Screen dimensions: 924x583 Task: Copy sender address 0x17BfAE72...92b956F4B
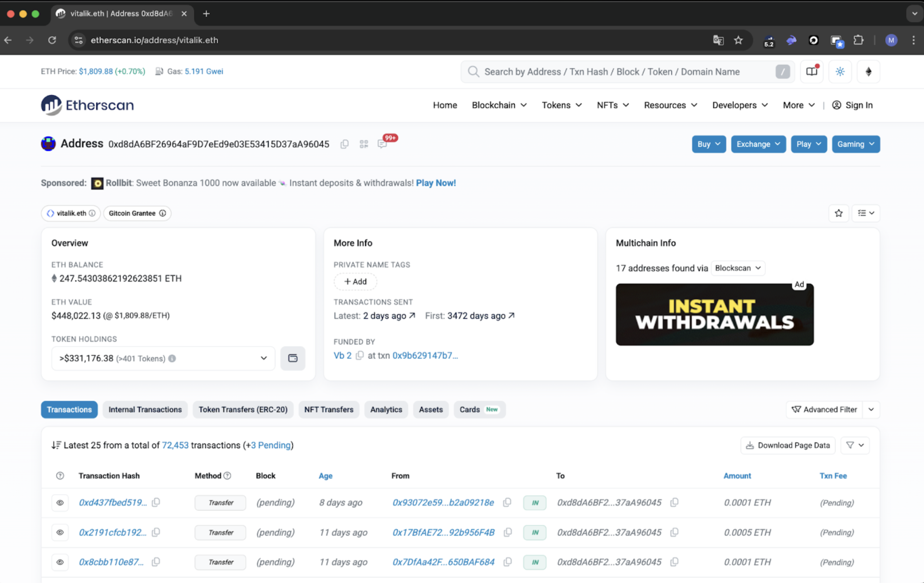pos(508,532)
